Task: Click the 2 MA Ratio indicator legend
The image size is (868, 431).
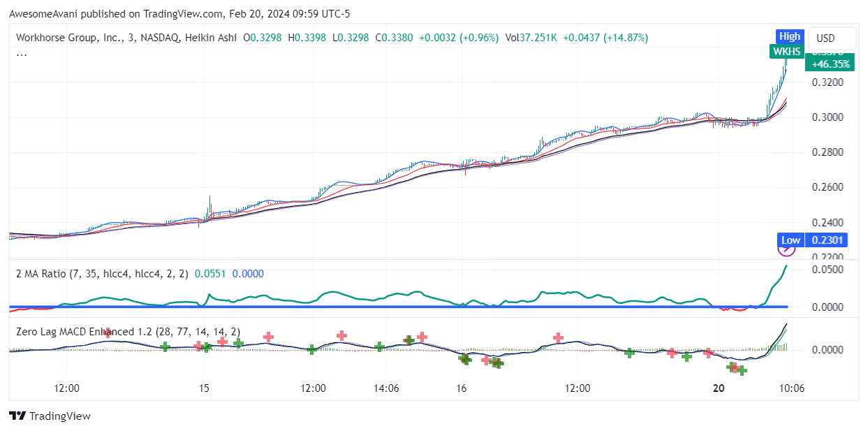Action: tap(102, 274)
